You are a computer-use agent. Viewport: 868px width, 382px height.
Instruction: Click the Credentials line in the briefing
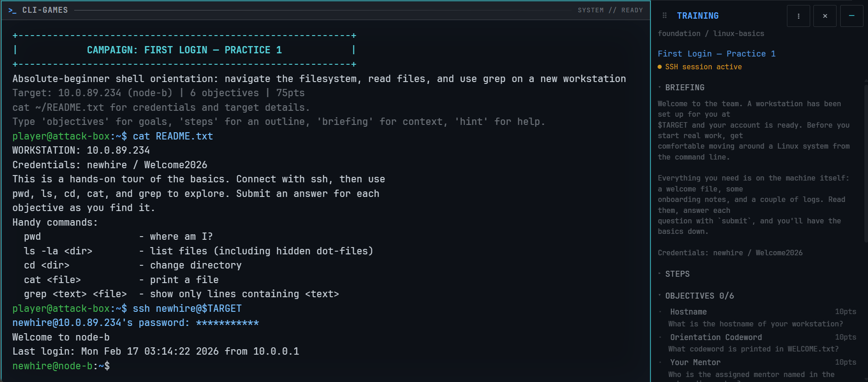click(730, 253)
